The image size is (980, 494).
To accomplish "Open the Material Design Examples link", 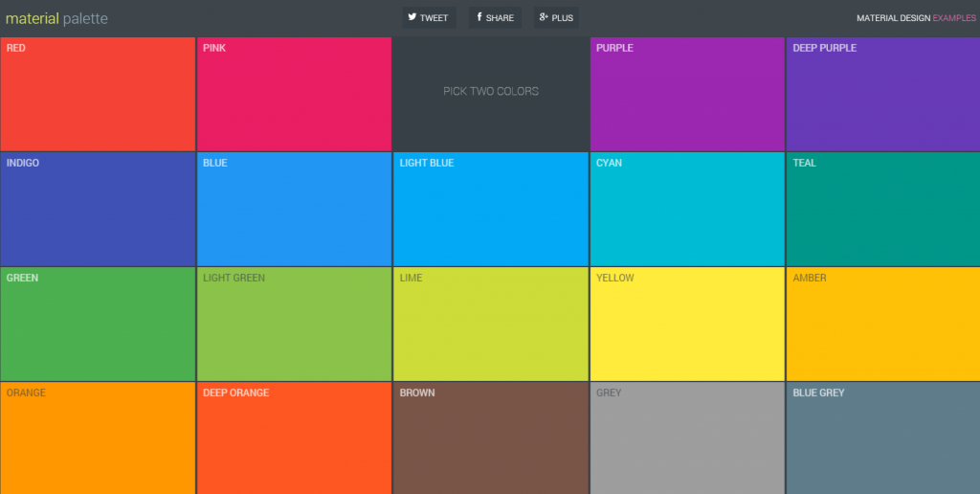I will tap(916, 18).
